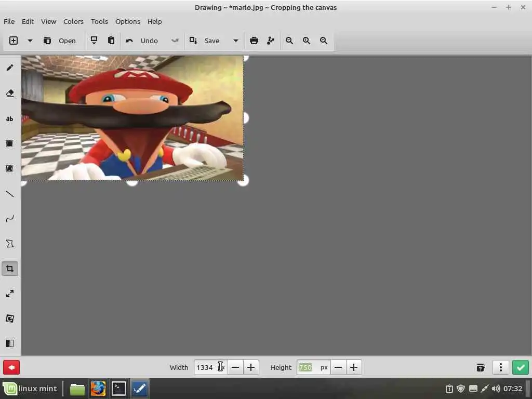Click the Redo arrow icon
Viewport: 532px width, 399px height.
point(175,41)
